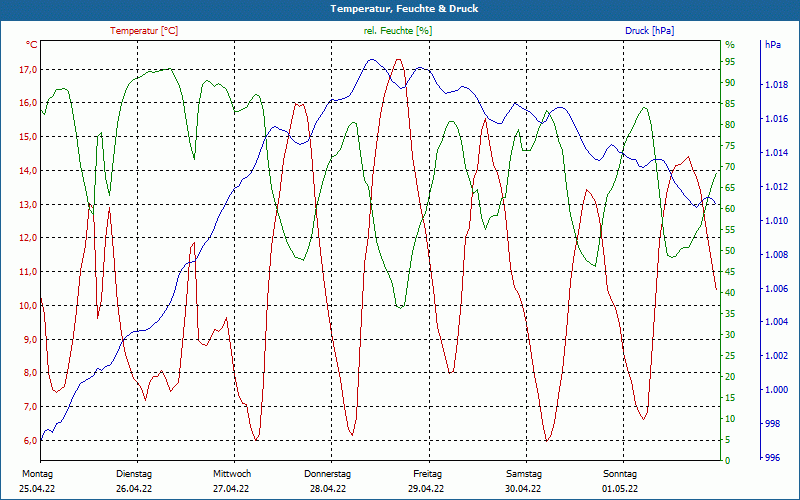The width and height of the screenshot is (800, 500).
Task: Click the '12,0' temperature axis value
Action: 28,238
